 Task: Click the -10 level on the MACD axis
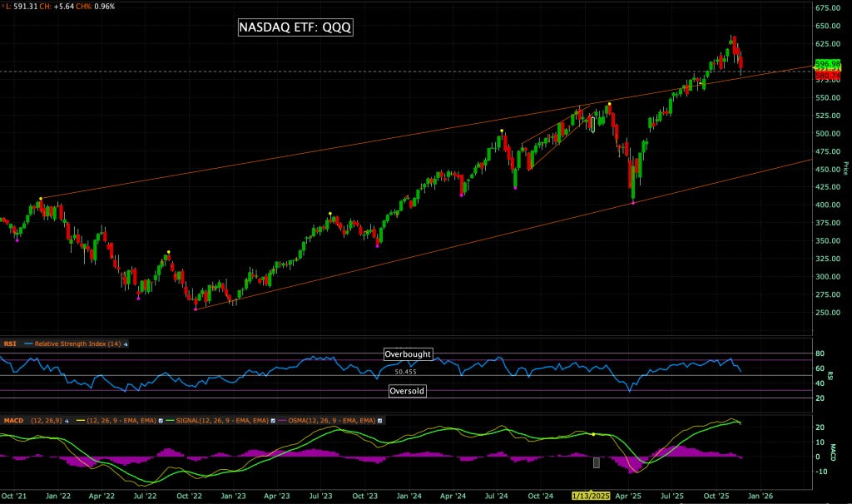click(820, 472)
